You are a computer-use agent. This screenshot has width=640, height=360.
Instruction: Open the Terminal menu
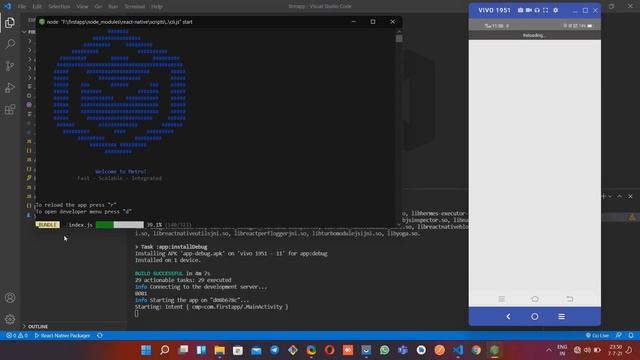(x=135, y=7)
